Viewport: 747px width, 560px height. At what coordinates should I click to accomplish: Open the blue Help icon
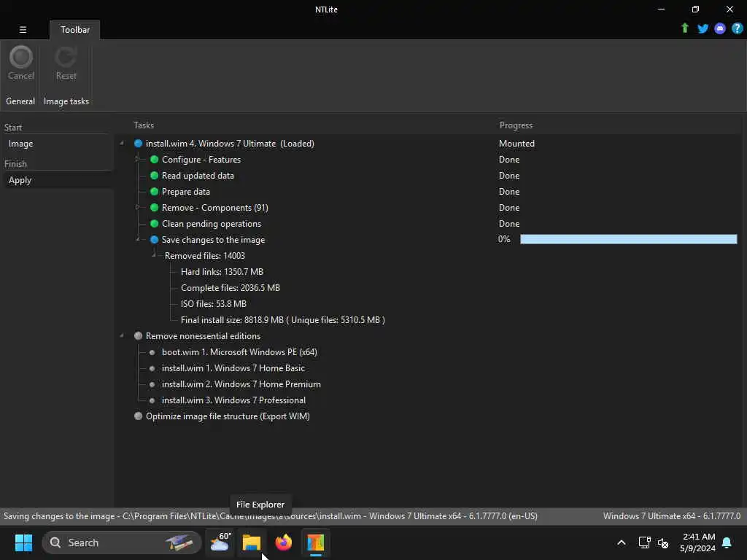(737, 28)
